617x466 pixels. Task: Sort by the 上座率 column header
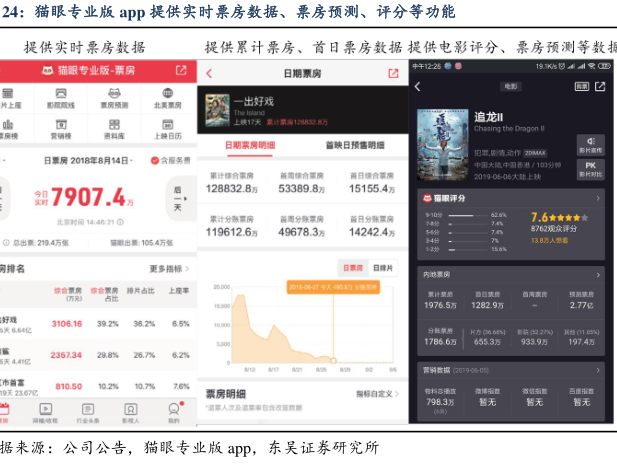pyautogui.click(x=179, y=291)
